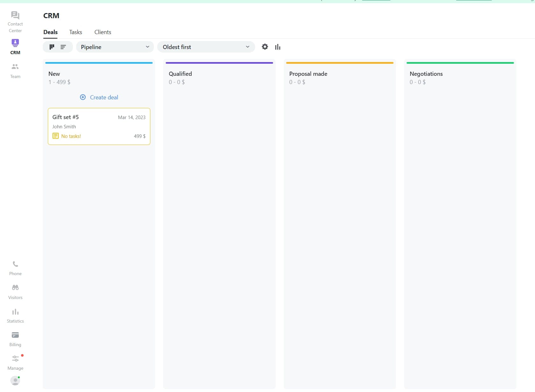Go to Statistics in sidebar
The image size is (535, 392).
(x=15, y=312)
